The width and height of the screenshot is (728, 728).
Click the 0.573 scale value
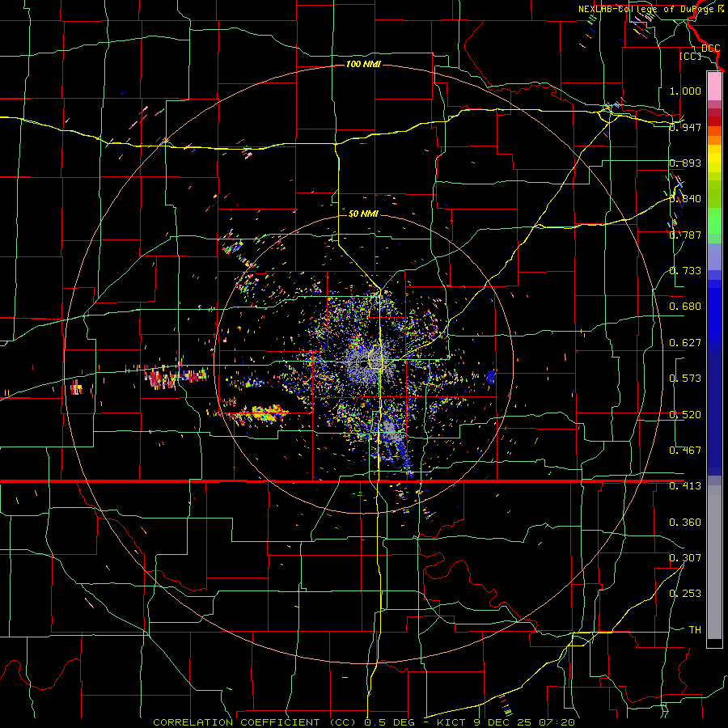click(685, 379)
